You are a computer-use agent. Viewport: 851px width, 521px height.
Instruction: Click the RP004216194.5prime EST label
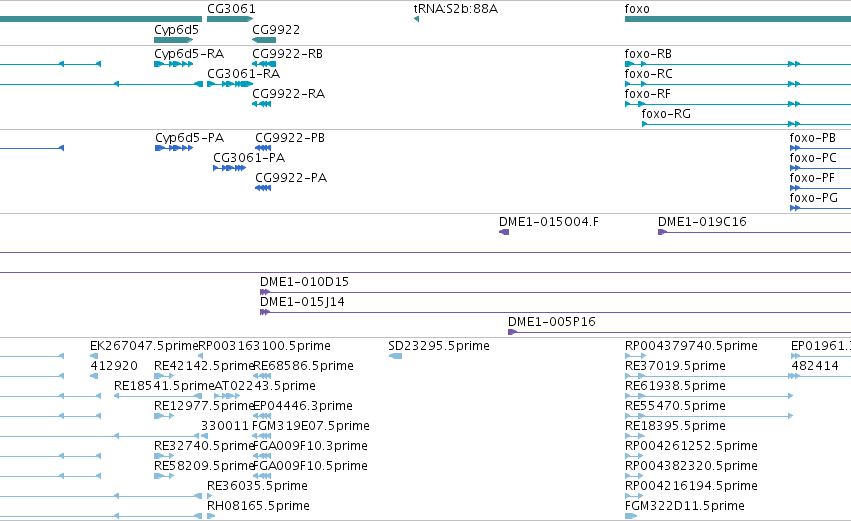tap(691, 486)
